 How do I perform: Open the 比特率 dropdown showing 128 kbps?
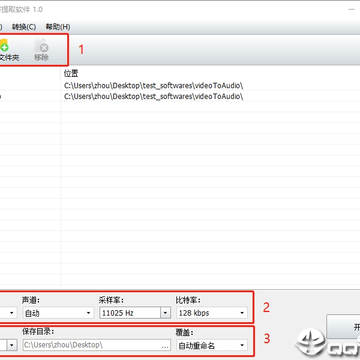pos(212,313)
